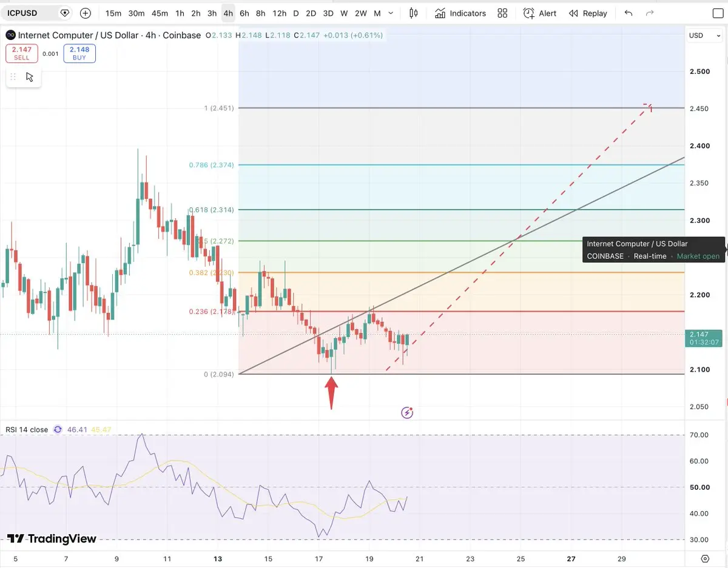Select the Fibonacci 0.618 (2.314) level label

pyautogui.click(x=210, y=210)
